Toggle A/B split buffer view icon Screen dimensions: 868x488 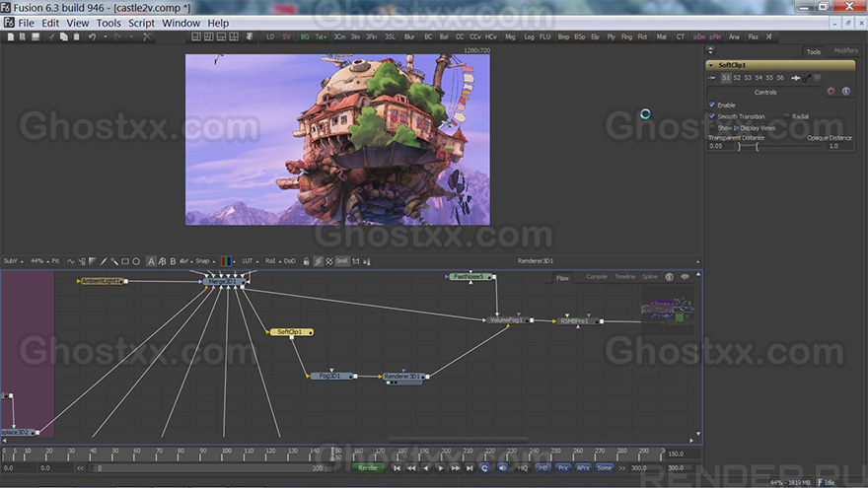coord(162,261)
